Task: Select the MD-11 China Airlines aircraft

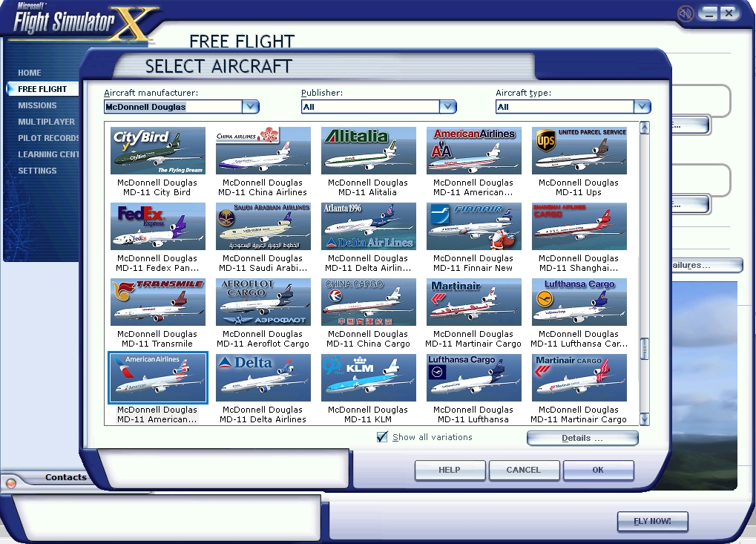Action: pyautogui.click(x=263, y=151)
